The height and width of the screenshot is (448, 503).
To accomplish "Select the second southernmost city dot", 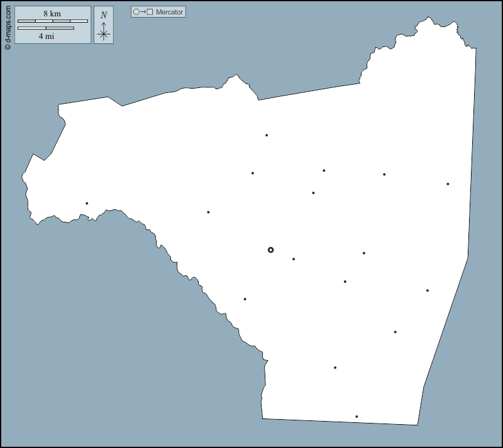I will pyautogui.click(x=335, y=368).
